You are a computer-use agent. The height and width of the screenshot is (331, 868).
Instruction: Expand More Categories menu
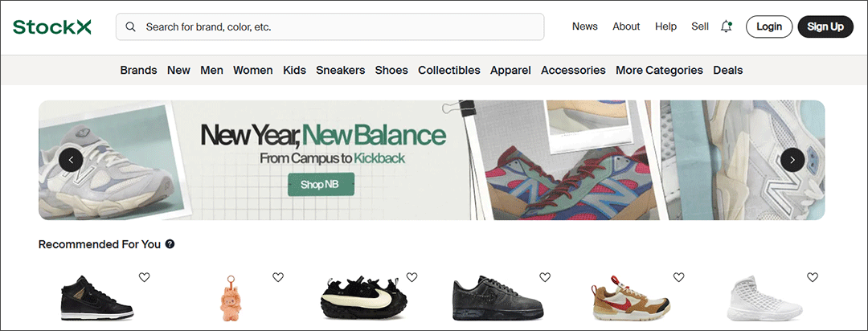tap(659, 70)
